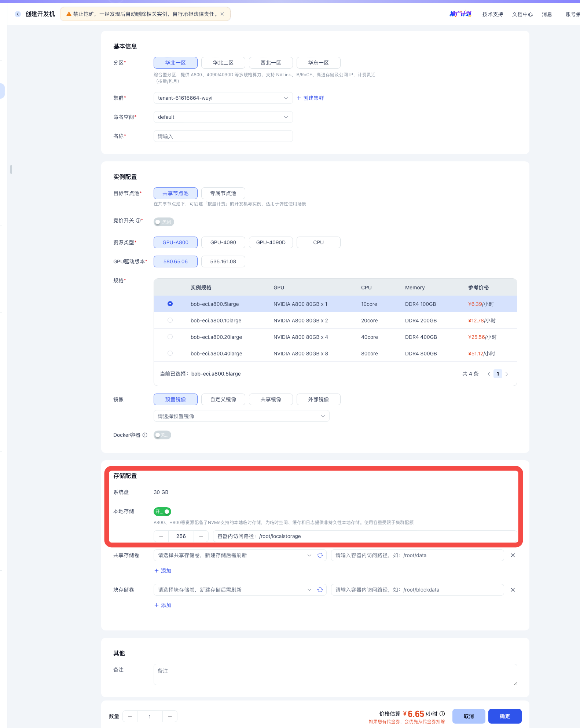The height and width of the screenshot is (728, 580).
Task: Increase local storage size with plus
Action: (x=201, y=536)
